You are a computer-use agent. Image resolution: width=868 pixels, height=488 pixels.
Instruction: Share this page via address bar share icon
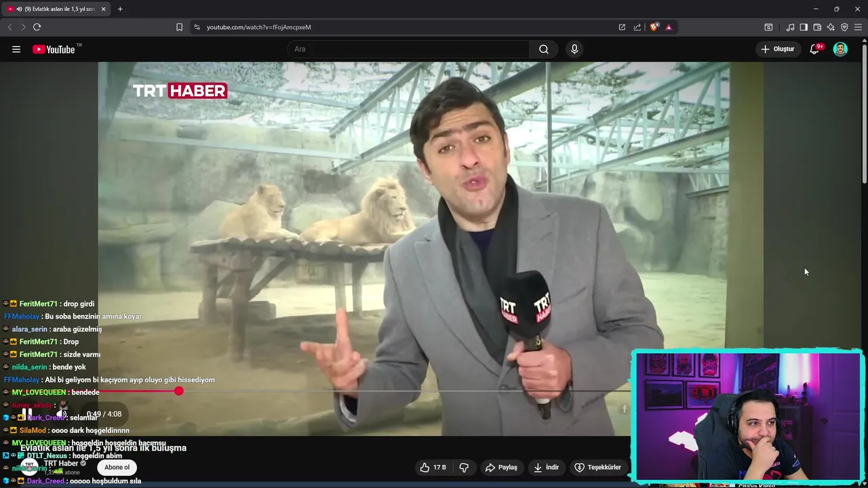tap(637, 27)
